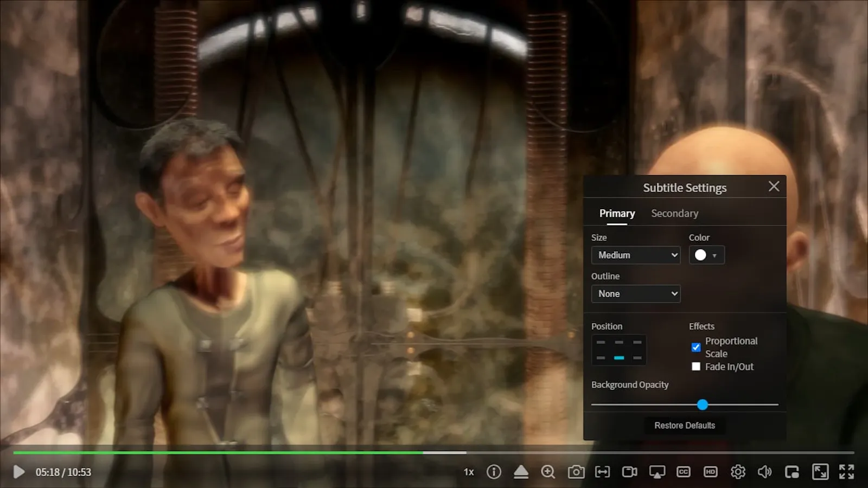Set subtitle position to bottom-right
Image resolution: width=868 pixels, height=488 pixels.
637,358
